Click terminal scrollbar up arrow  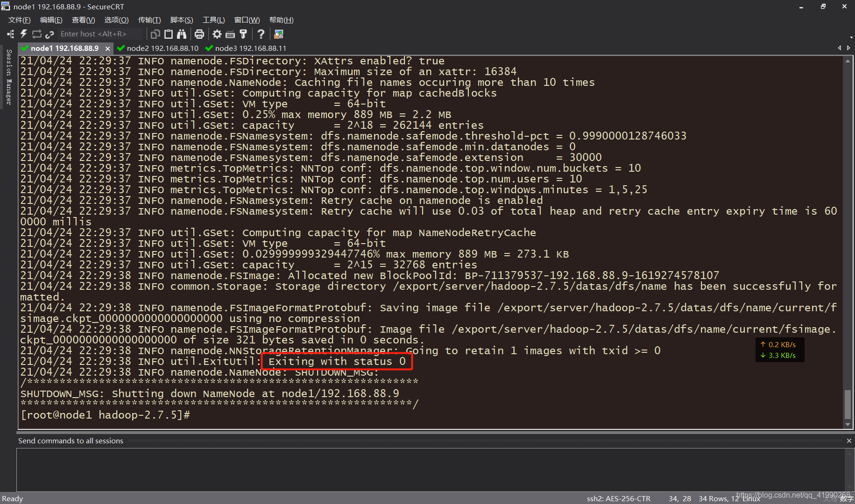(848, 61)
